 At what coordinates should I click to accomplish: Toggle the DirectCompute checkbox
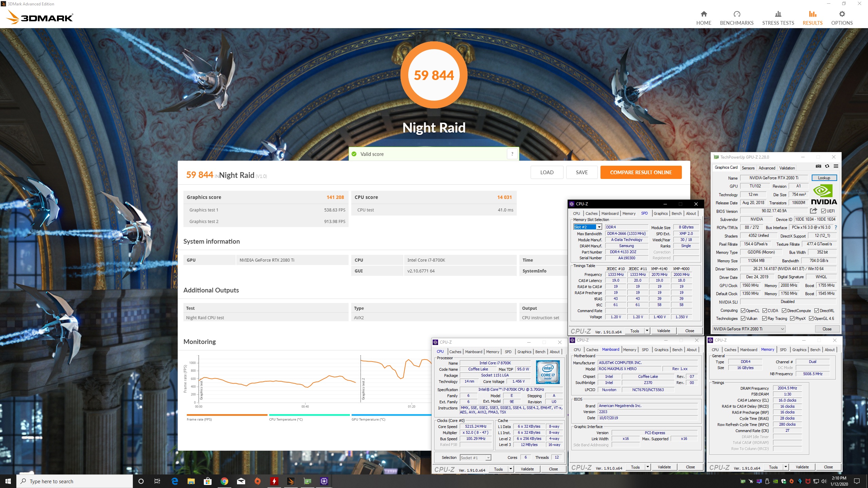(784, 311)
